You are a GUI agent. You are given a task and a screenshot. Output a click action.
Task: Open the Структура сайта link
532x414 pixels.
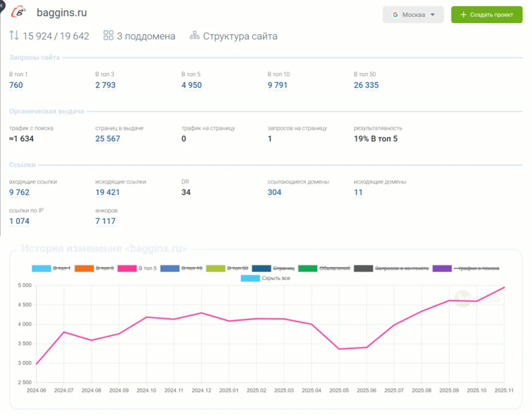pyautogui.click(x=240, y=36)
